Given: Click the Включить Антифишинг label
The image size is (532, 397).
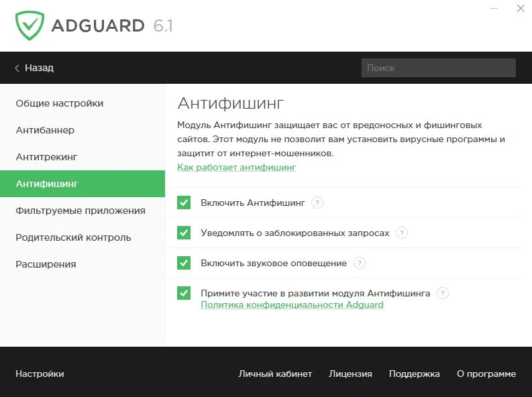Looking at the screenshot, I should coord(253,203).
